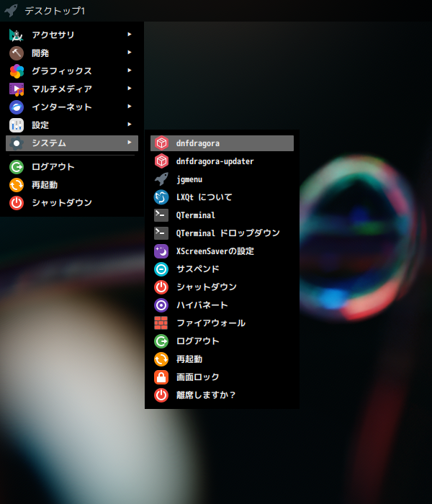
Task: Click the サスペンド cyan icon
Action: (x=161, y=269)
